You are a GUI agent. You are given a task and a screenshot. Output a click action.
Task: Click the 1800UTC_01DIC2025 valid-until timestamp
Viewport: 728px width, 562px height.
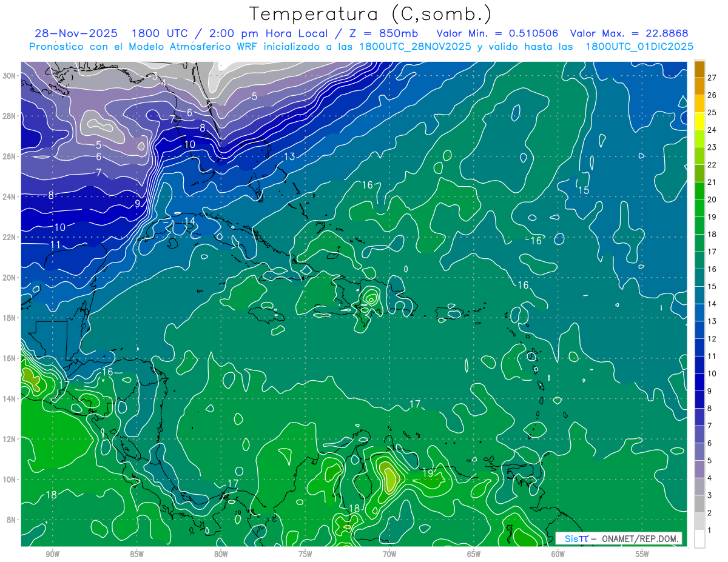[639, 46]
